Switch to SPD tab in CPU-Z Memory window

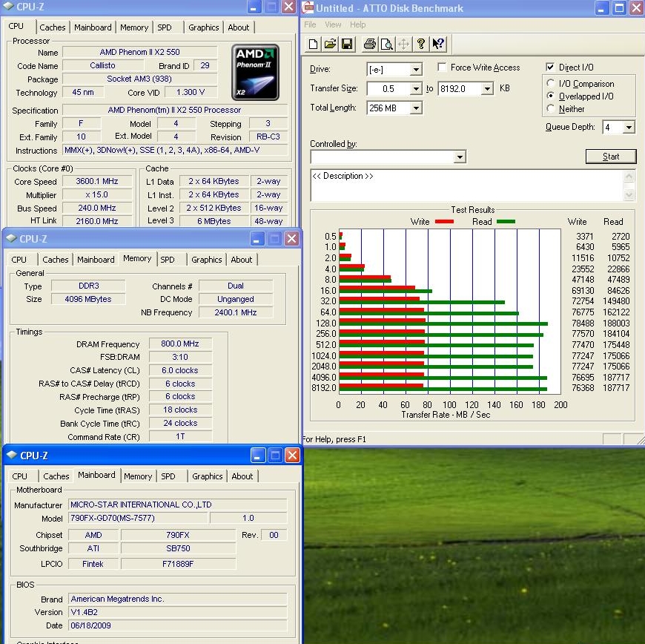(168, 260)
